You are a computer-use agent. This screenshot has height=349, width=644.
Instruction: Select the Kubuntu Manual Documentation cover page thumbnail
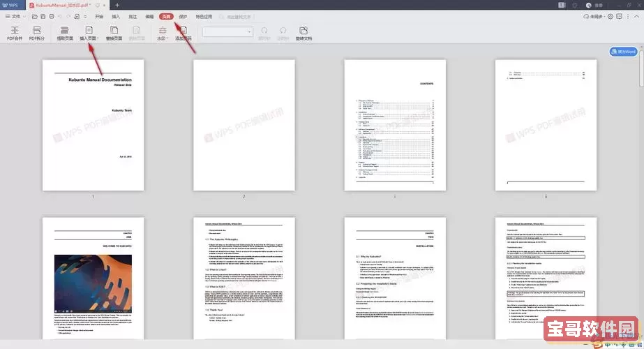[x=93, y=125]
